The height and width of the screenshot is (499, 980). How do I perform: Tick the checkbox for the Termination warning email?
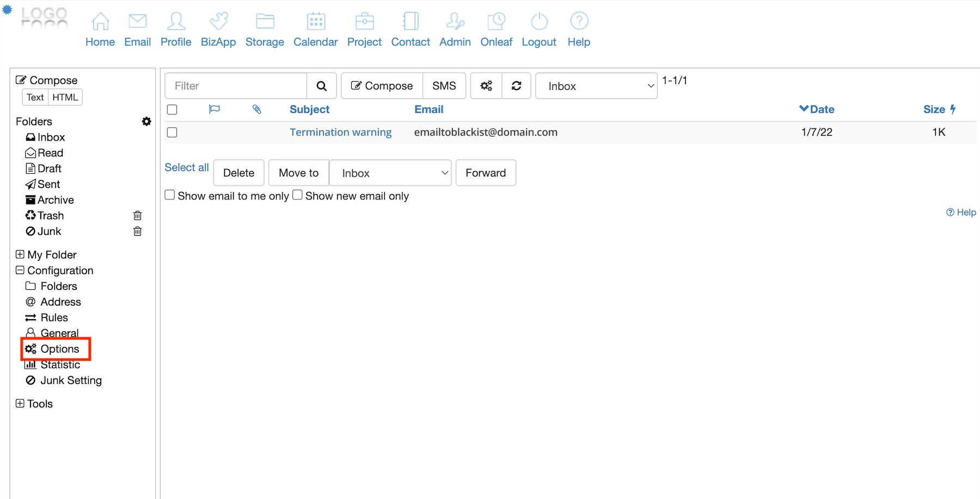pyautogui.click(x=172, y=132)
